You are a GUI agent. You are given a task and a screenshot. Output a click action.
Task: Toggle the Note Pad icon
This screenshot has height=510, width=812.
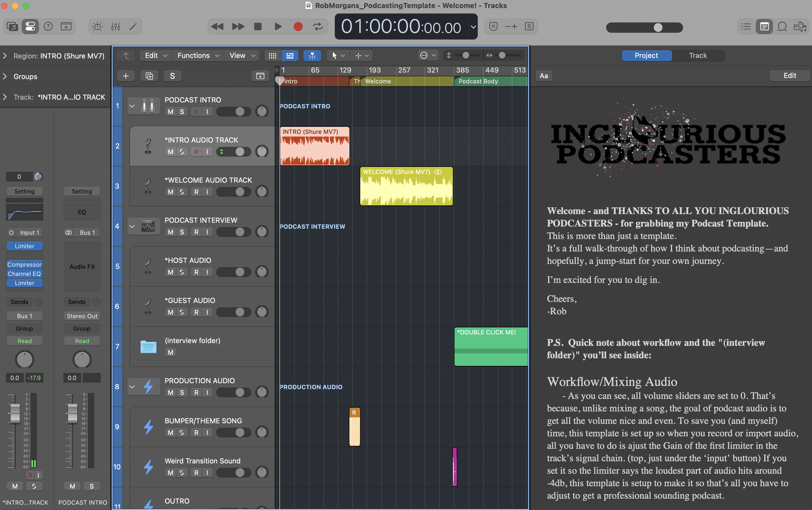[764, 26]
